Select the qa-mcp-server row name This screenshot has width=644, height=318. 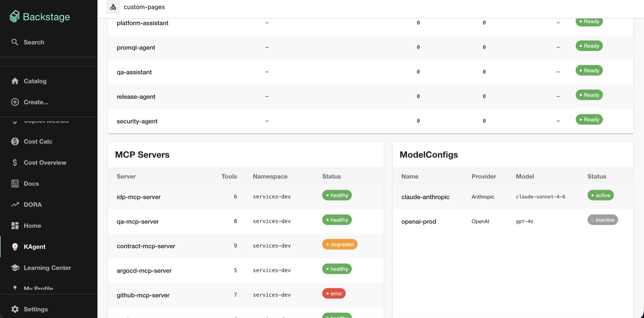138,221
